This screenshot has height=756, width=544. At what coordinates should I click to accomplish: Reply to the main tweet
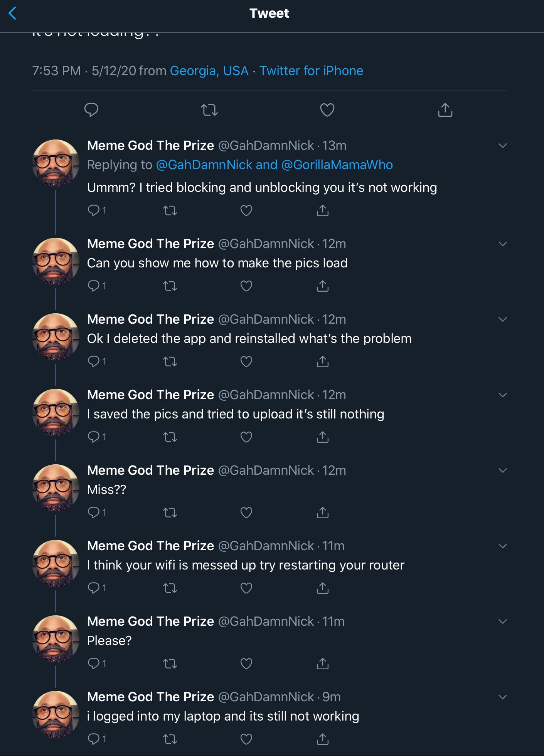point(91,110)
